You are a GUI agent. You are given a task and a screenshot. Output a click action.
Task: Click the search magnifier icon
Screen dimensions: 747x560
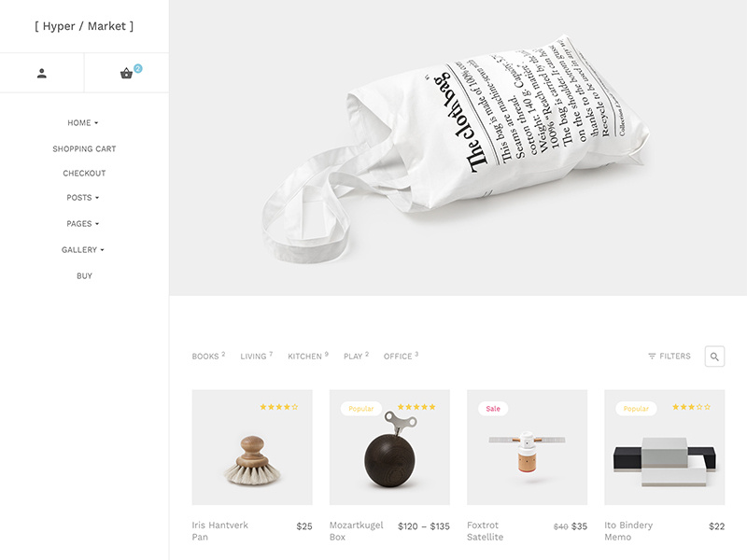714,357
